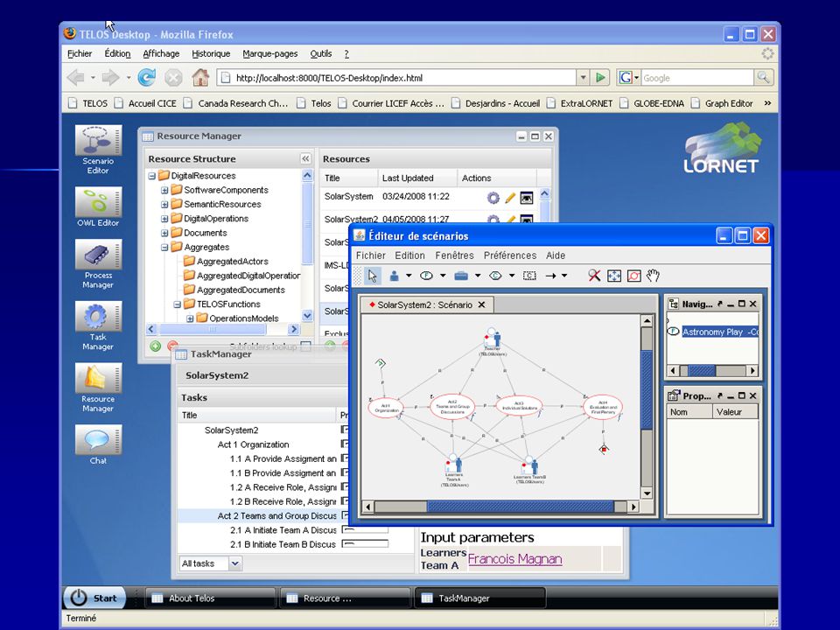Collapse the DigitalResources tree node
The width and height of the screenshot is (840, 630).
tap(151, 176)
